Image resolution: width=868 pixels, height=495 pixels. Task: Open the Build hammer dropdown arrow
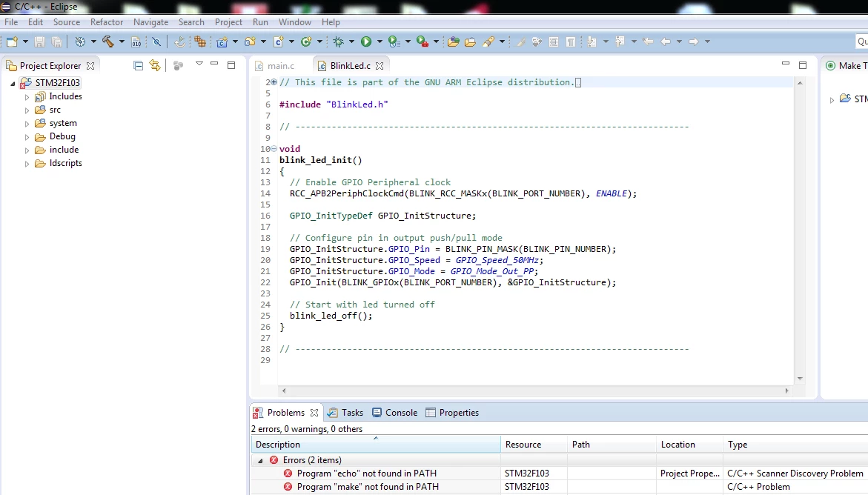point(122,41)
